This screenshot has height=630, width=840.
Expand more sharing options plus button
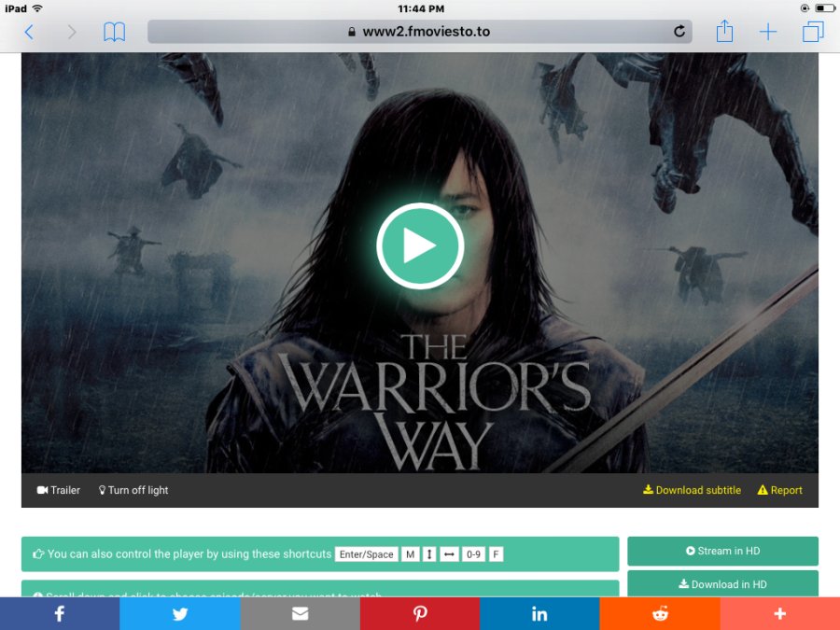pos(780,613)
